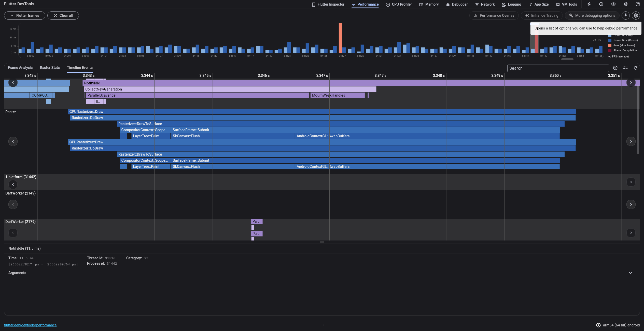This screenshot has width=644, height=331.
Task: Click the frames chart horizontal scrollbar thumb
Action: click(x=567, y=59)
